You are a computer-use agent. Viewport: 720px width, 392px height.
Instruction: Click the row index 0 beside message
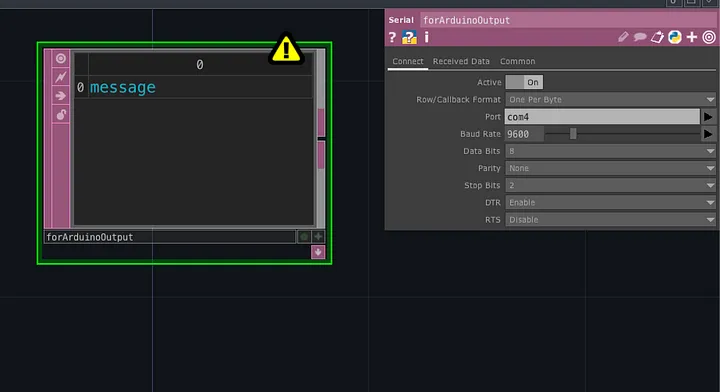pyautogui.click(x=81, y=87)
